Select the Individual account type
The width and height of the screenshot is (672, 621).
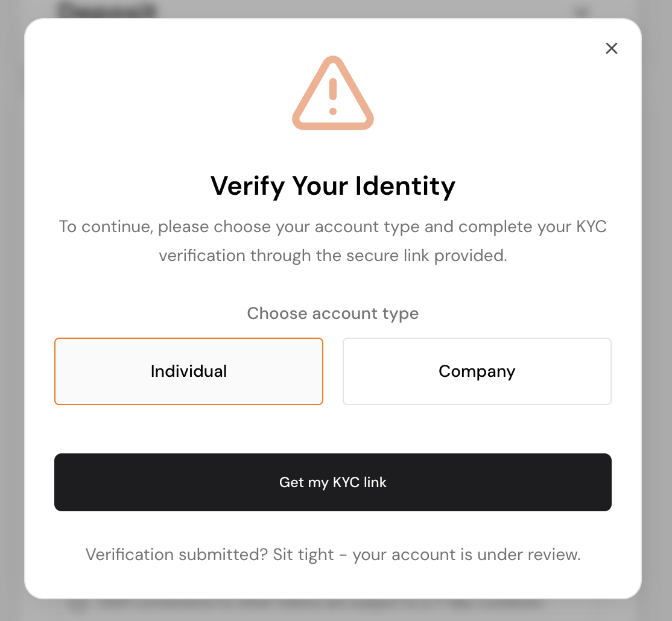tap(189, 371)
